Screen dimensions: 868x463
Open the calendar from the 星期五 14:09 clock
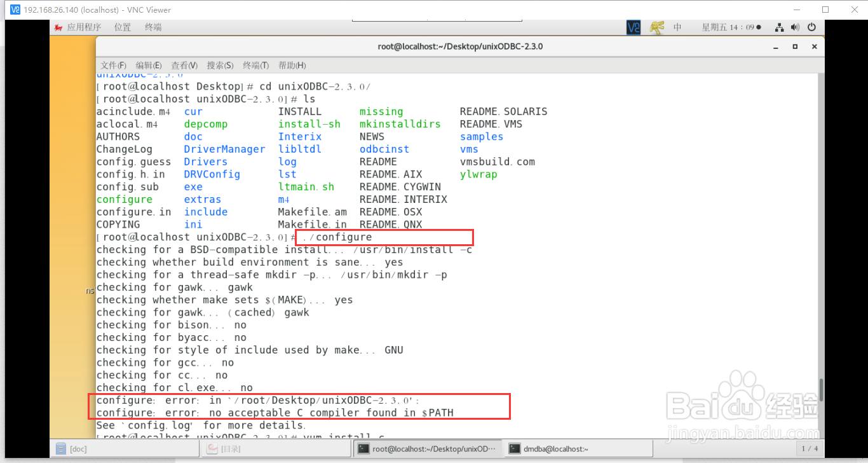point(731,27)
